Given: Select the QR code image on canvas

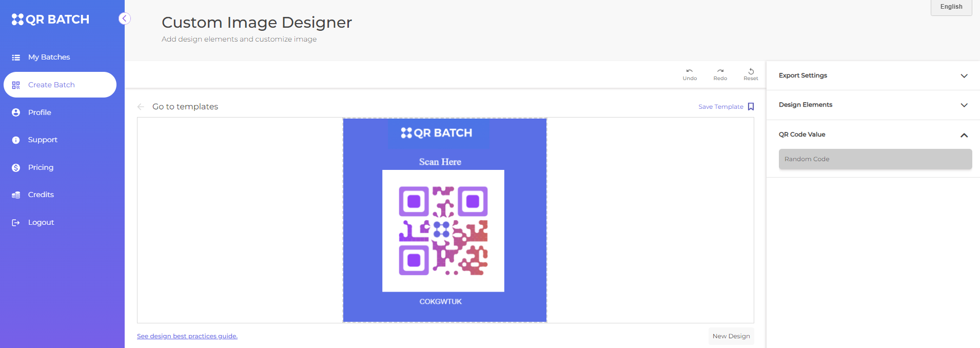Looking at the screenshot, I should pos(443,231).
